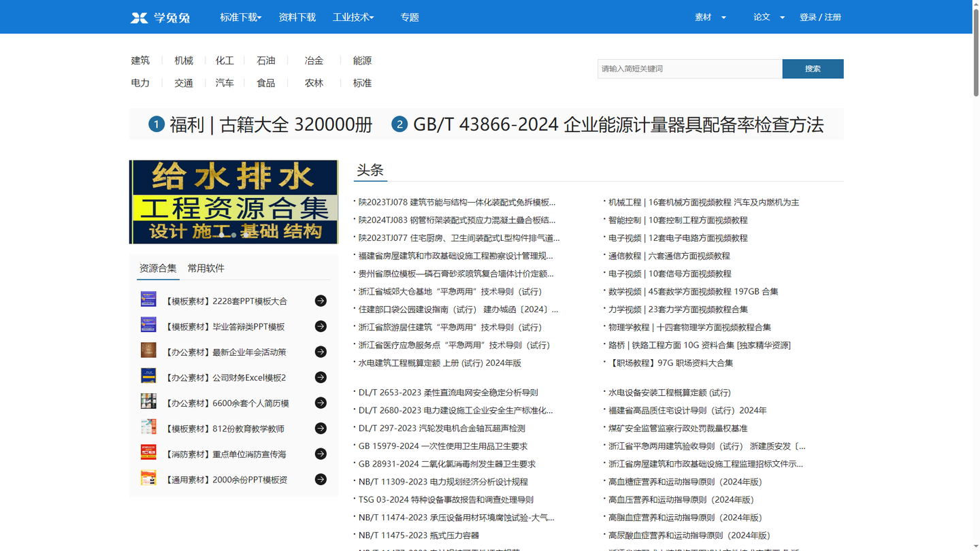Open the 化工 category

225,61
